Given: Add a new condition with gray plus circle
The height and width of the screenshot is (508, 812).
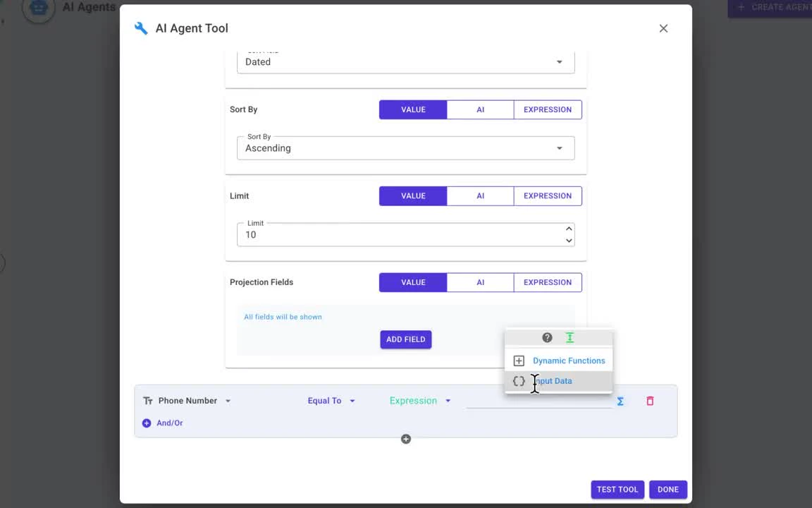Looking at the screenshot, I should [x=406, y=439].
